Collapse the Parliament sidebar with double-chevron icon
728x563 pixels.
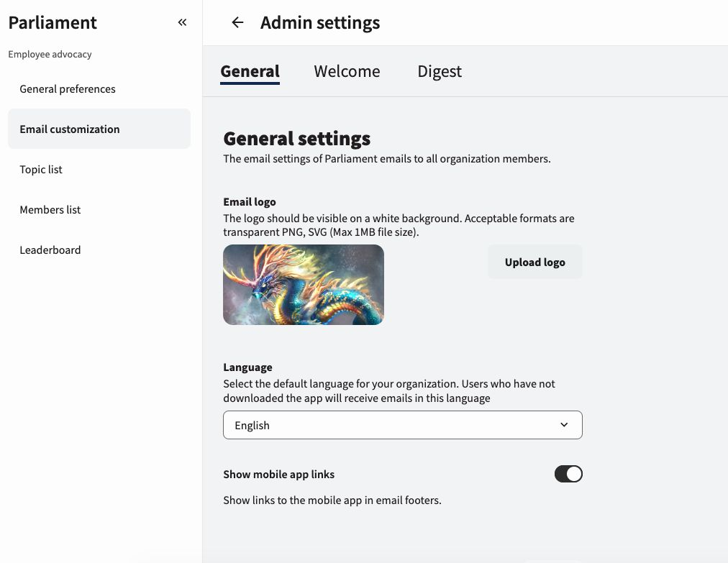[182, 22]
